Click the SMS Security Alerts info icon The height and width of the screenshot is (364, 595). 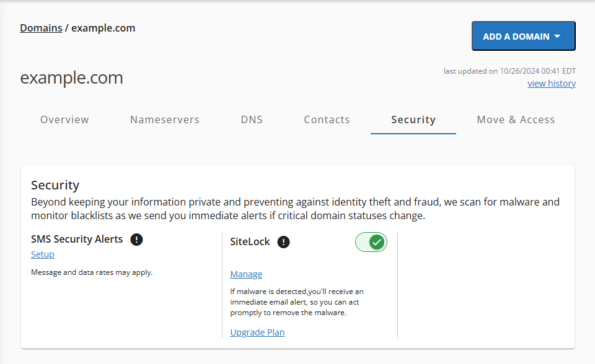tap(136, 240)
